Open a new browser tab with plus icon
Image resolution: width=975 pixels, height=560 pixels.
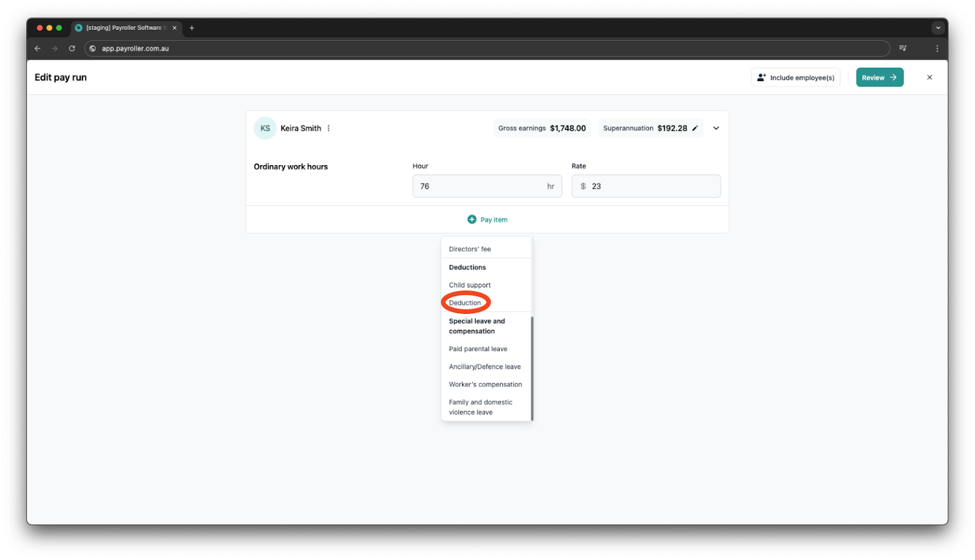(x=192, y=28)
